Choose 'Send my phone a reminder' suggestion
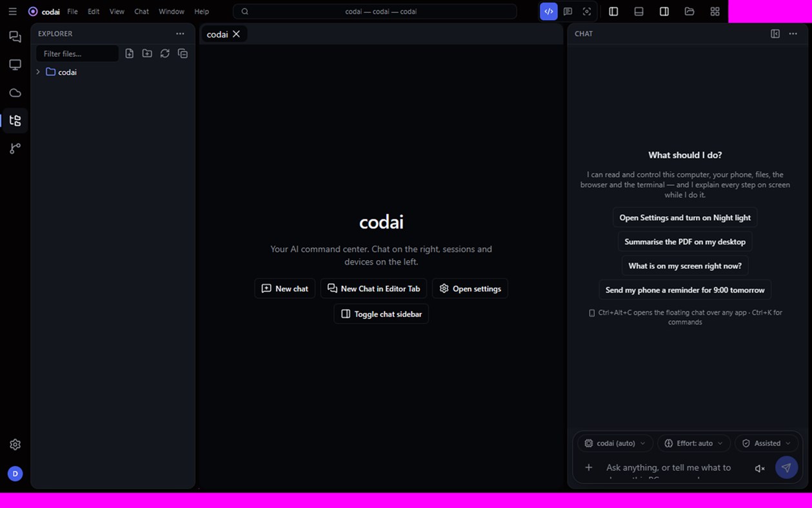Image resolution: width=812 pixels, height=508 pixels. 685,290
